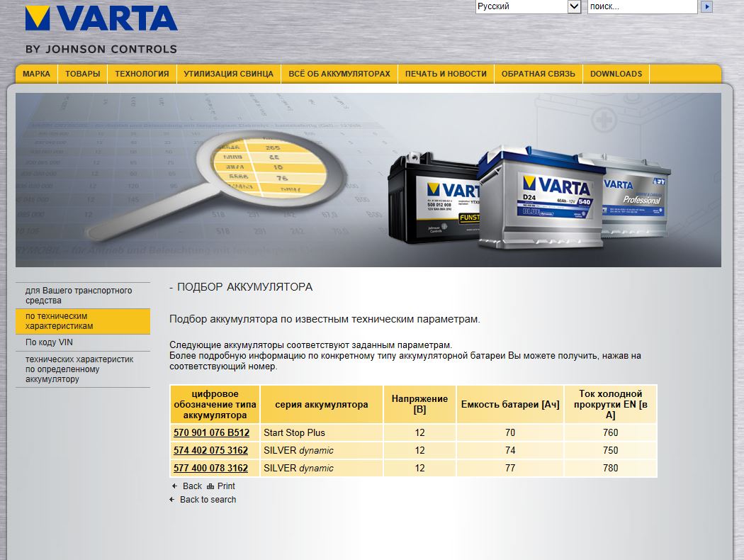This screenshot has height=560, width=744.
Task: Open the ВСЁ ОБ АККУМУЛЯТОРАХ menu
Action: (x=339, y=74)
